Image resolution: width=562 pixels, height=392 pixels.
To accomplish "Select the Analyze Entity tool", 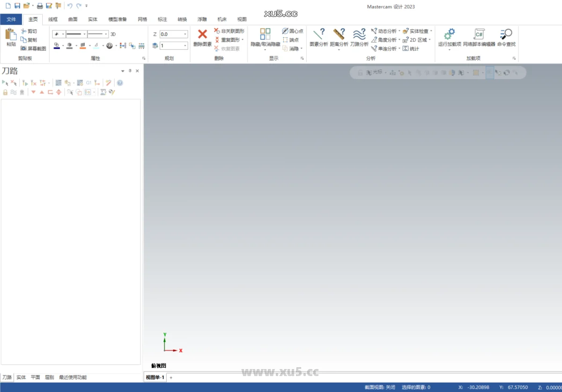I will tap(319, 37).
